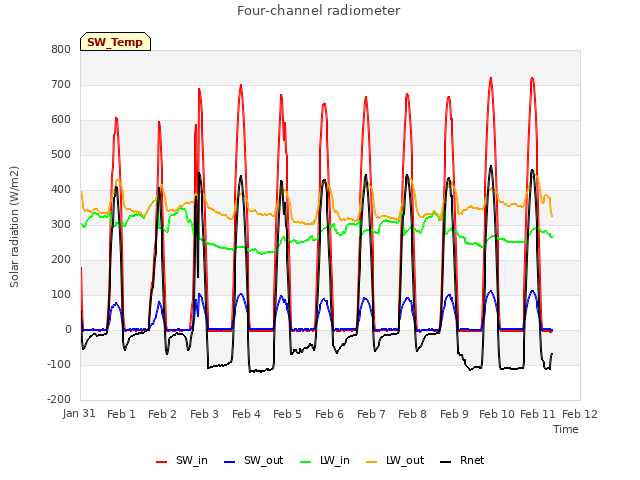The height and width of the screenshot is (480, 640).
Task: Toggle SW_in series via legend text
Action: click(192, 460)
